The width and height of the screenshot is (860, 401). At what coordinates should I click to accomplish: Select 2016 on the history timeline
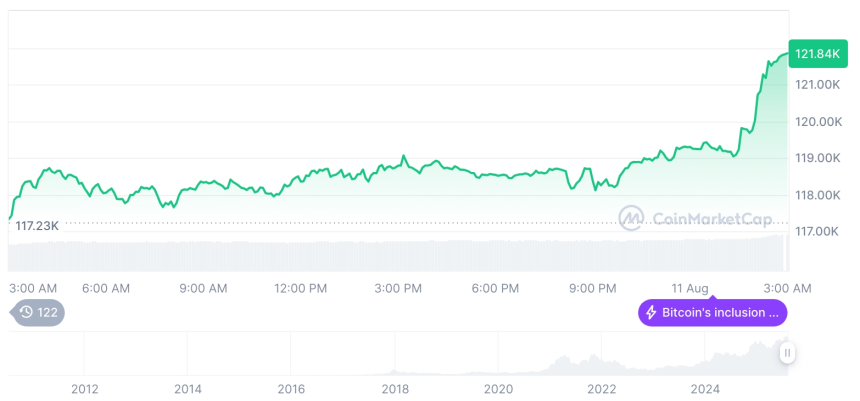pos(291,388)
